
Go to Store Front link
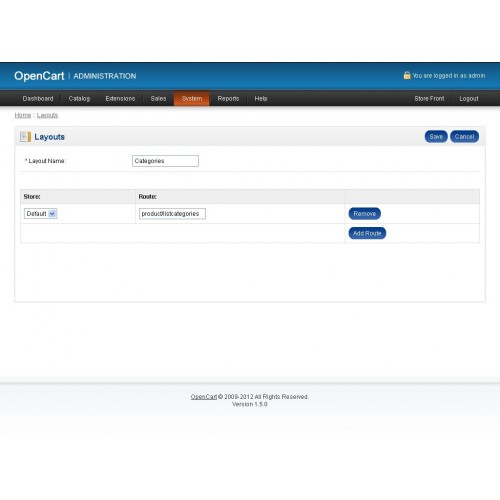[429, 99]
